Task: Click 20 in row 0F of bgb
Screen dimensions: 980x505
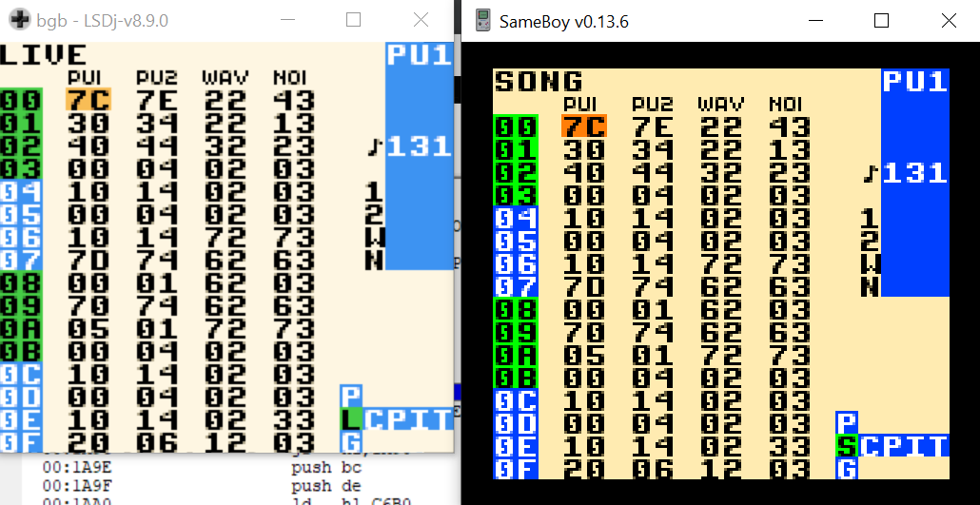Action: pos(88,442)
